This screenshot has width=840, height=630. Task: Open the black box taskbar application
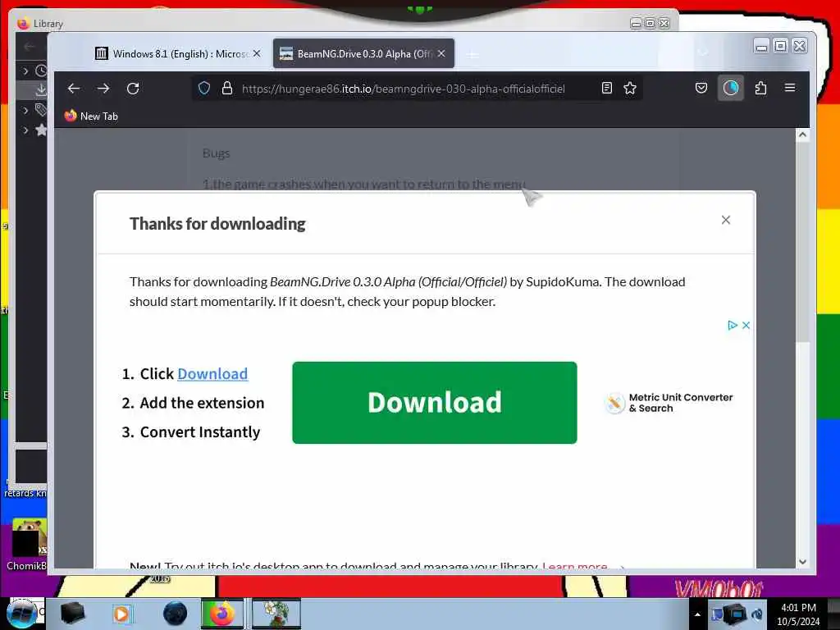72,614
